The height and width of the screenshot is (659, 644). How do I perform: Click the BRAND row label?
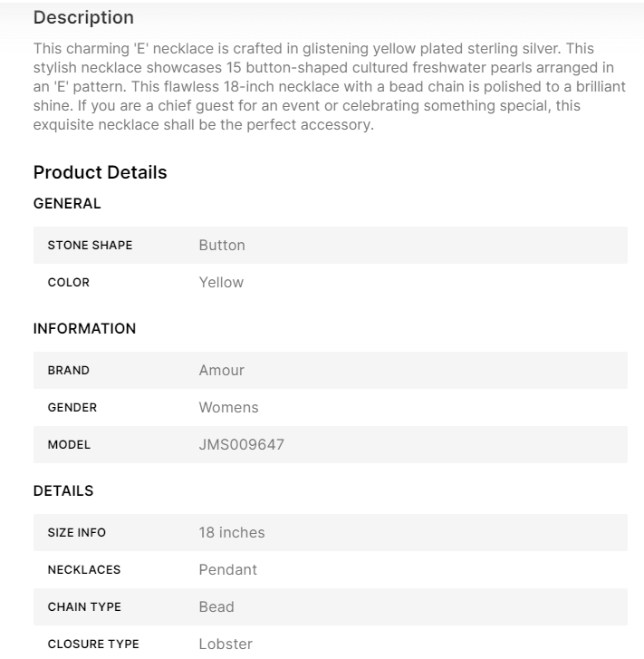pyautogui.click(x=69, y=370)
